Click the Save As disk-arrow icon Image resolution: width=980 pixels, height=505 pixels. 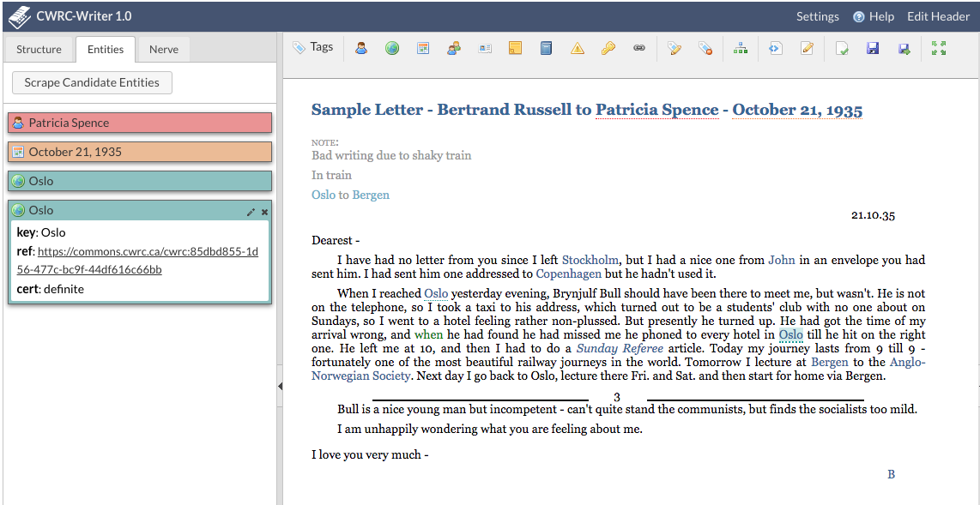904,48
